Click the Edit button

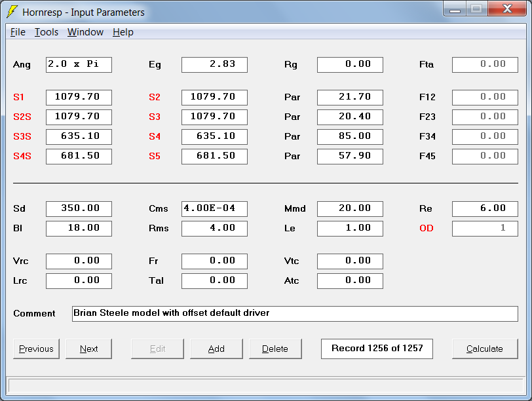tap(157, 349)
